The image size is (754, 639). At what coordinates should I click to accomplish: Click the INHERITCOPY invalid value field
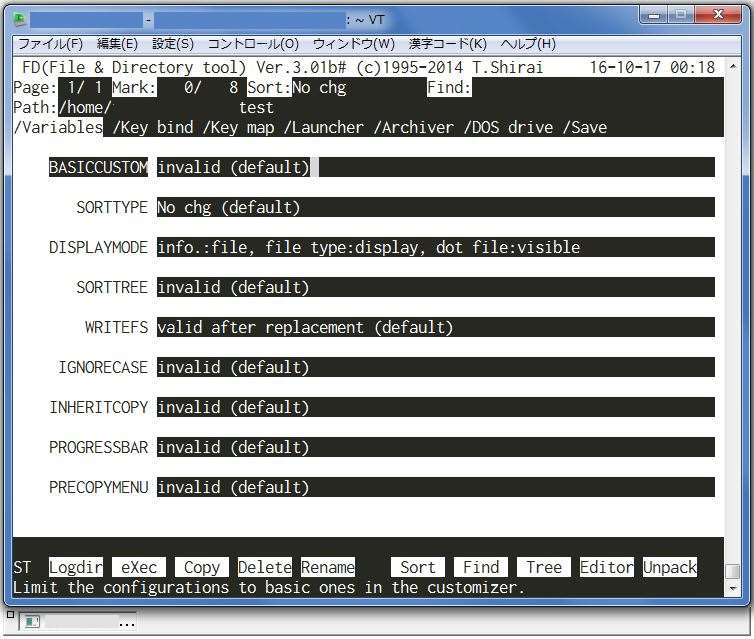click(436, 407)
